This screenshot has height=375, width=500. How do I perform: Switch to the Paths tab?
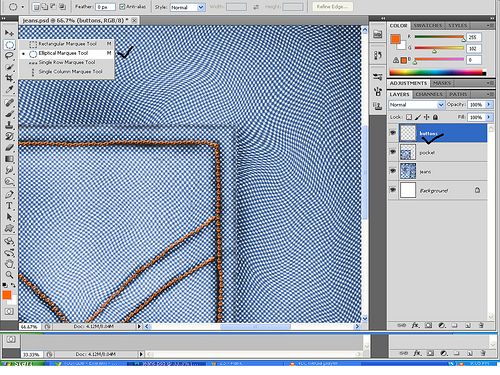pos(458,94)
